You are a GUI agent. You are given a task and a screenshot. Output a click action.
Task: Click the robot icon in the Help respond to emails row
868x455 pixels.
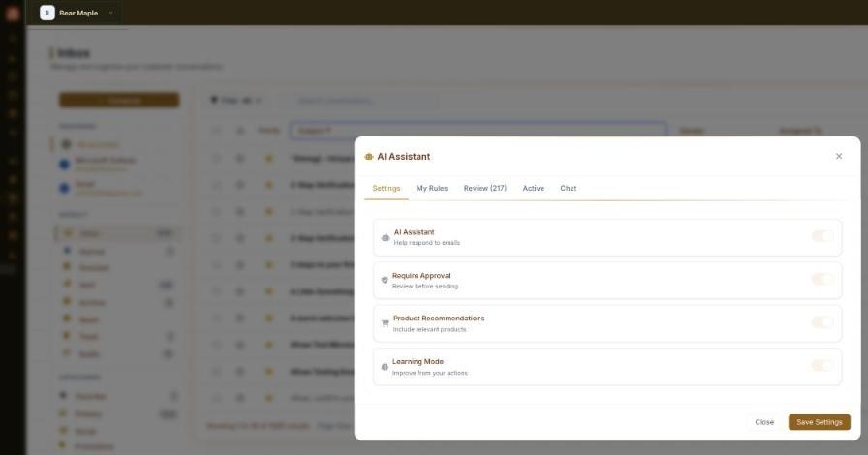pyautogui.click(x=386, y=238)
